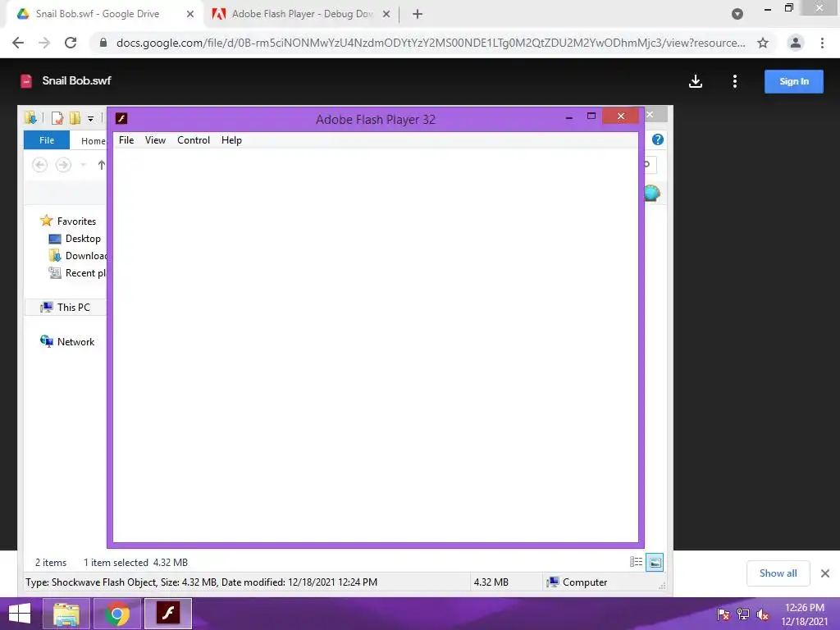840x630 pixels.
Task: Click the '1 item selected 4.32 MB' text
Action: [135, 563]
